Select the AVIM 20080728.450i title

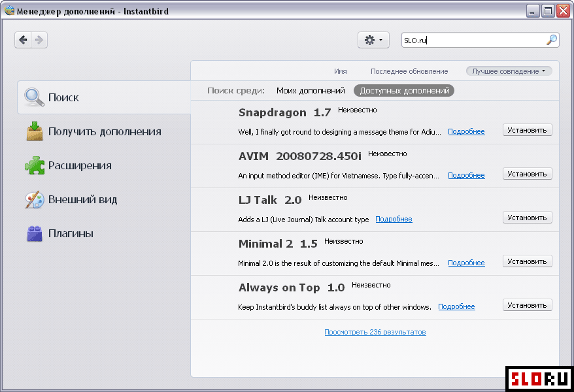[x=300, y=156]
